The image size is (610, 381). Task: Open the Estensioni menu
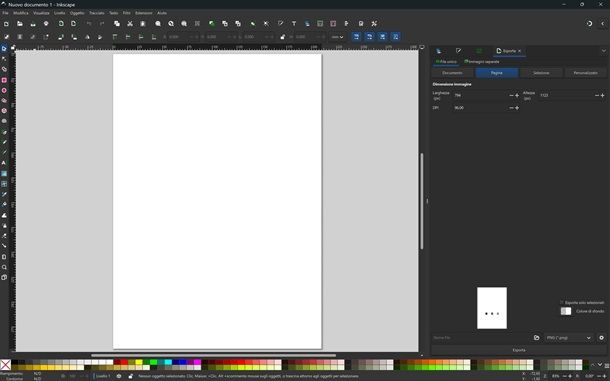click(x=144, y=13)
